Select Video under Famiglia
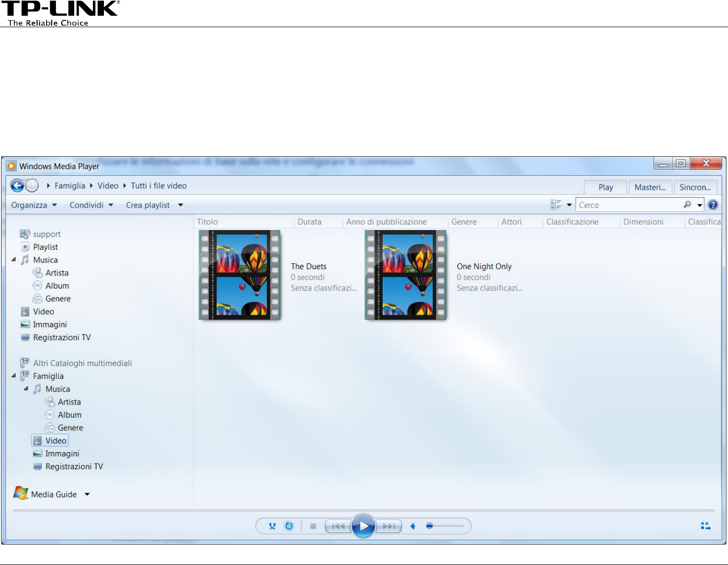This screenshot has width=728, height=565. point(50,441)
